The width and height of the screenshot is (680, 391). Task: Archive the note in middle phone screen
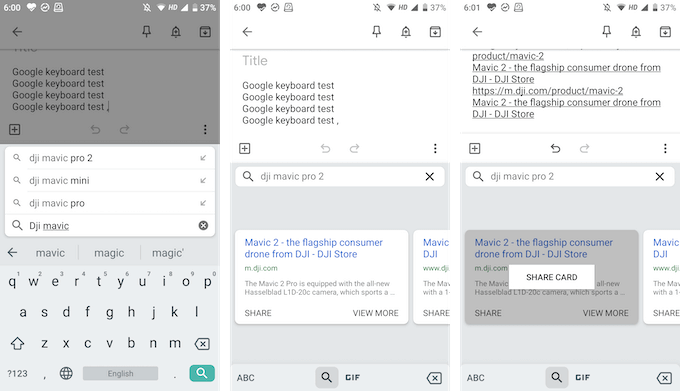pyautogui.click(x=435, y=32)
